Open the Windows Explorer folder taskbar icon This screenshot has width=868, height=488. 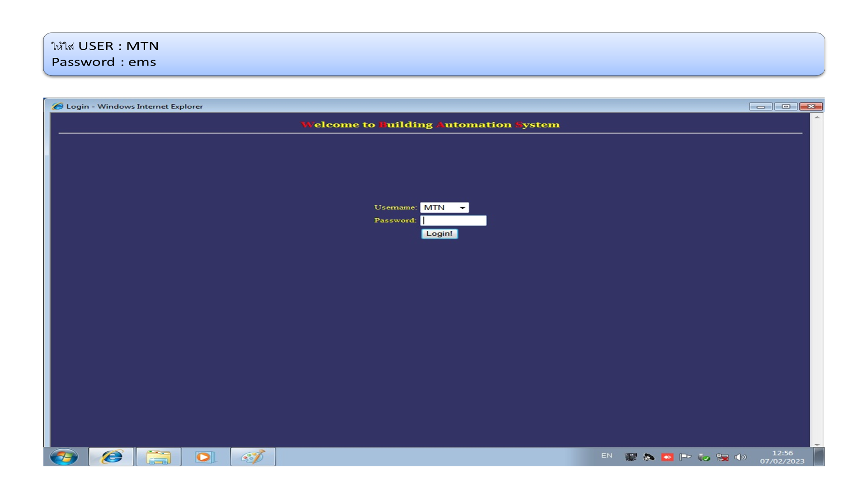tap(159, 457)
